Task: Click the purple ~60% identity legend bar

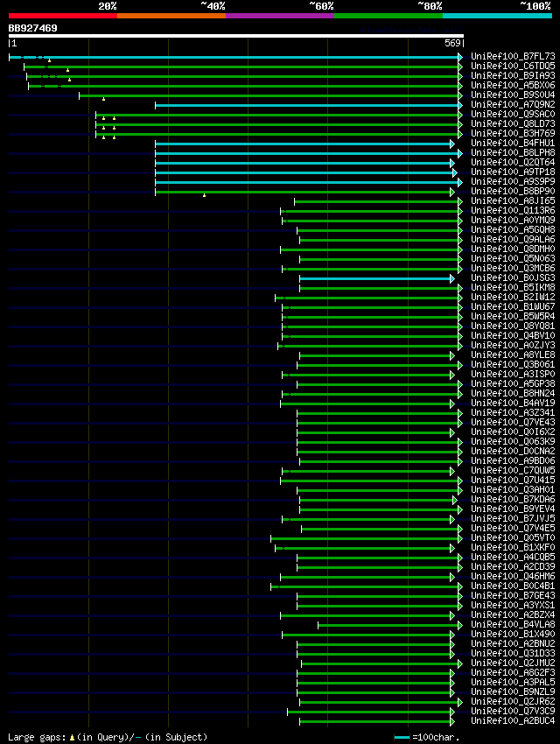Action: (x=280, y=16)
